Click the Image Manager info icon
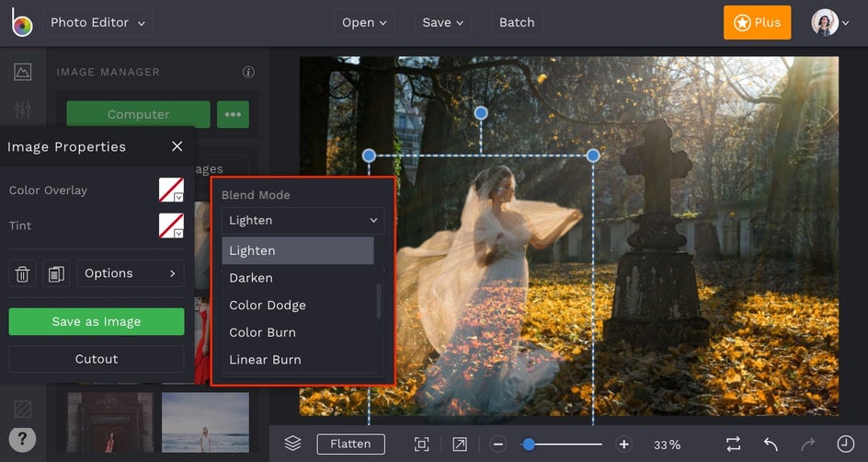Viewport: 868px width, 462px height. pos(248,72)
